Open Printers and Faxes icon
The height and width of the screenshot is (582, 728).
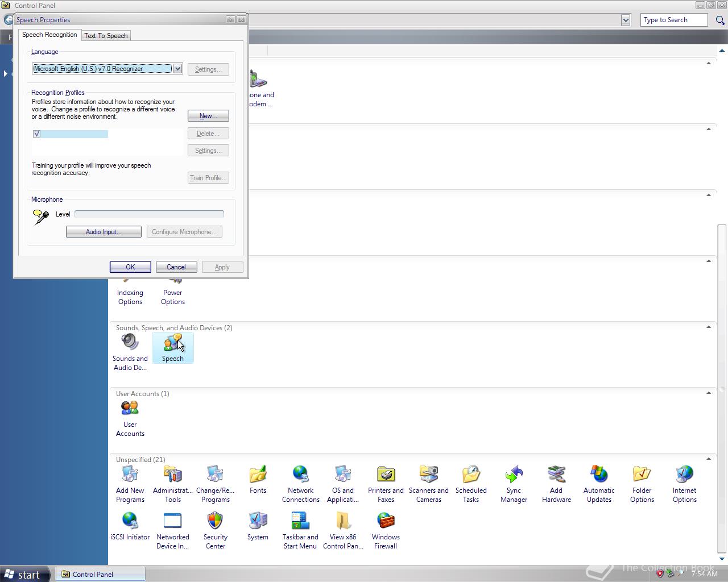pos(386,484)
